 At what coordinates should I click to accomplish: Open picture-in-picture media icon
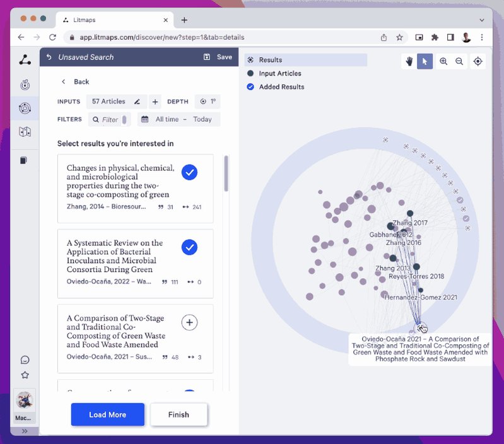(x=419, y=37)
